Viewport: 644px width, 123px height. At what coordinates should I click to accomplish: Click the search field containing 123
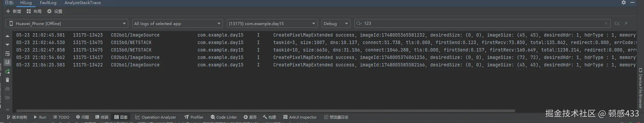tap(482, 23)
